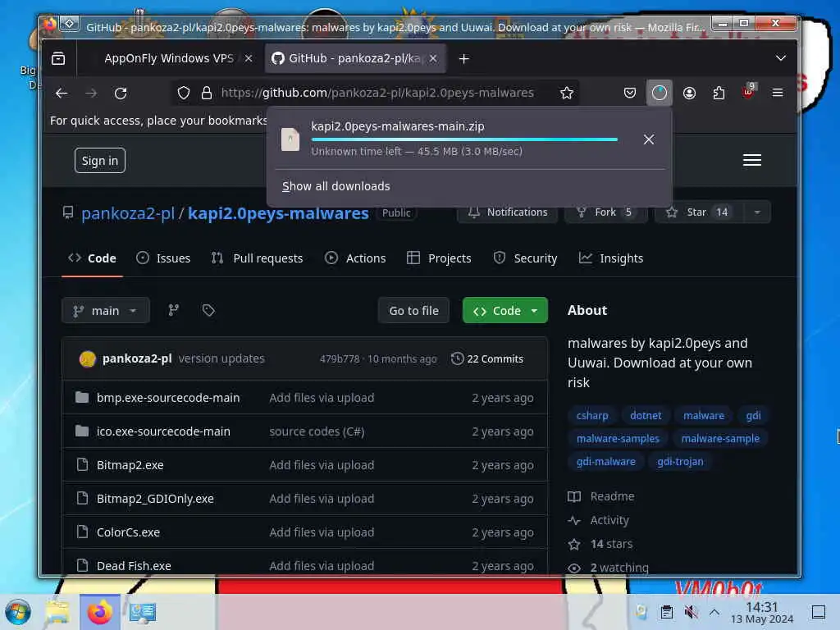Image resolution: width=840 pixels, height=630 pixels.
Task: Open the Firefox application hamburger menu
Action: [x=778, y=94]
